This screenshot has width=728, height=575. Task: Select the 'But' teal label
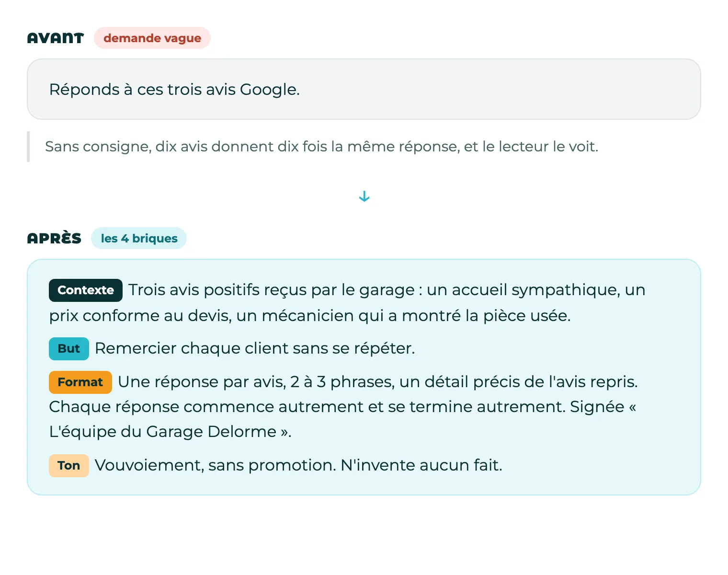(x=69, y=348)
